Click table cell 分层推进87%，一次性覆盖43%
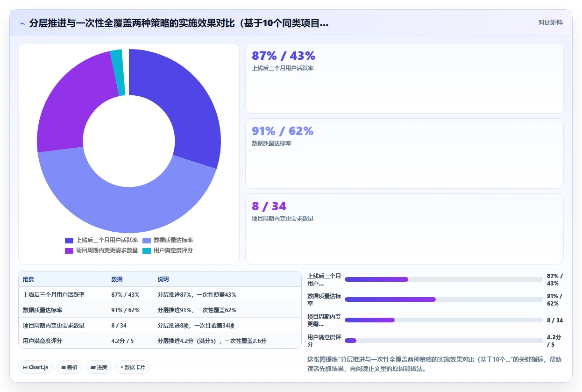Viewport: 582px width, 392px height. 197,295
